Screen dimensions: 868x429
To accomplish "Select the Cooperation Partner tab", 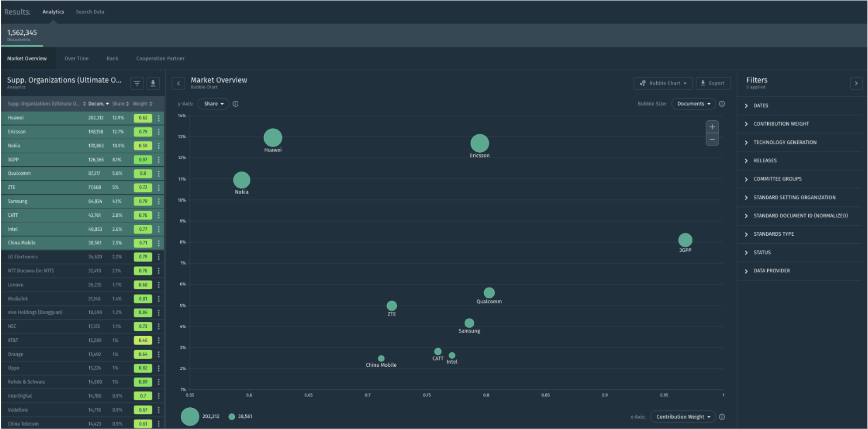I will click(x=160, y=58).
